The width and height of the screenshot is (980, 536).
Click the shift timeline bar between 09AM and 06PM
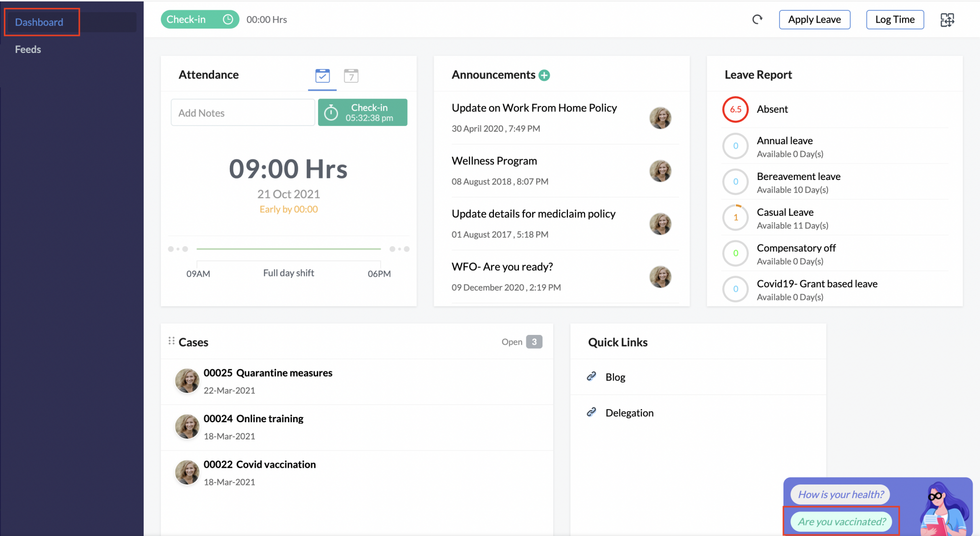(x=288, y=249)
